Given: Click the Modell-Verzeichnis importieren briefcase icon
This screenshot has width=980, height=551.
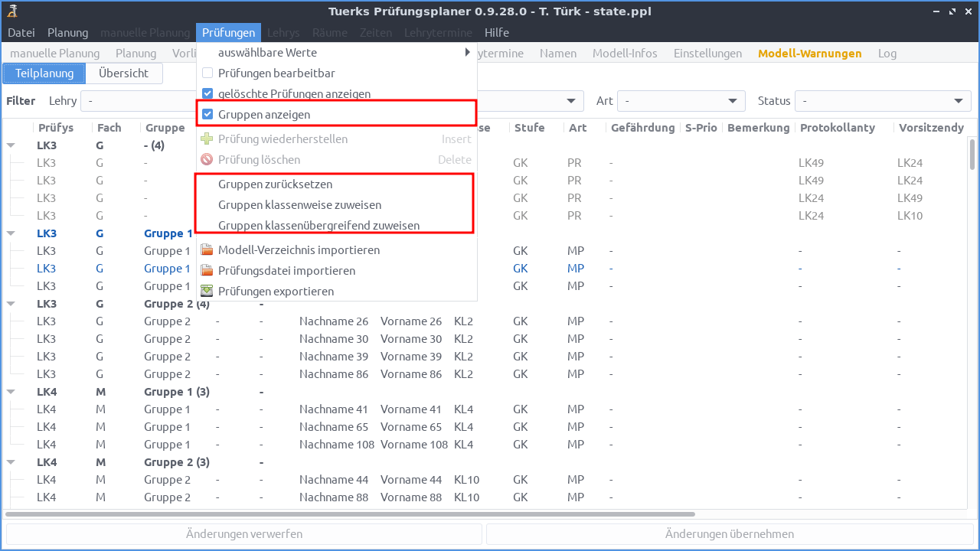Looking at the screenshot, I should coord(207,249).
